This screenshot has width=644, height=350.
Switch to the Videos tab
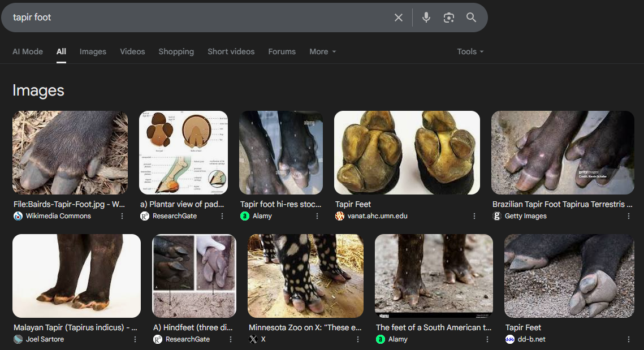tap(132, 51)
